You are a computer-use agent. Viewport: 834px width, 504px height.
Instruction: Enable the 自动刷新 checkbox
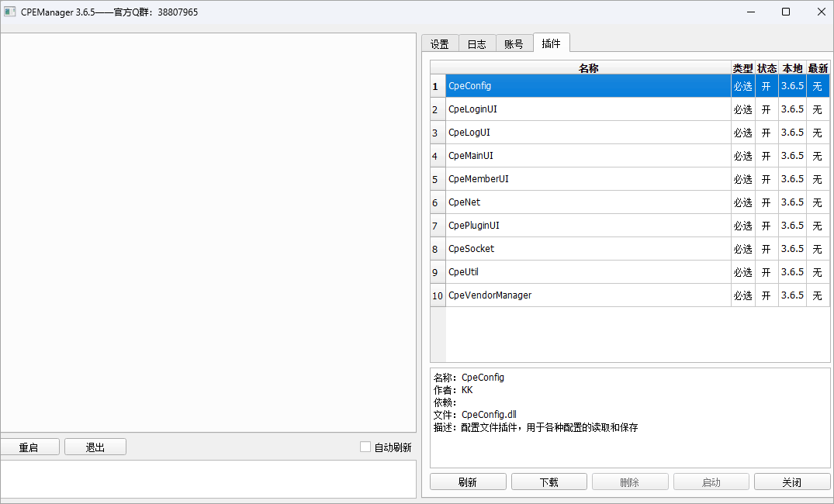(365, 447)
